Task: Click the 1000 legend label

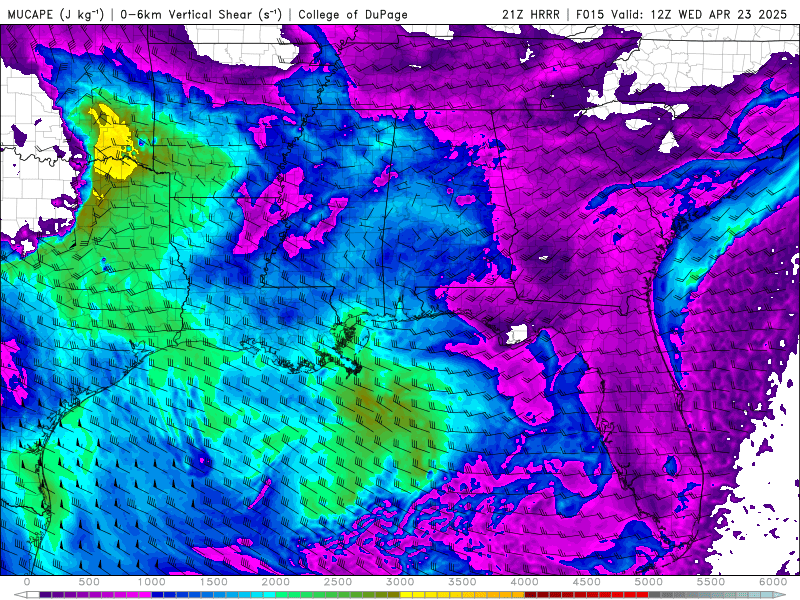Action: 152,582
